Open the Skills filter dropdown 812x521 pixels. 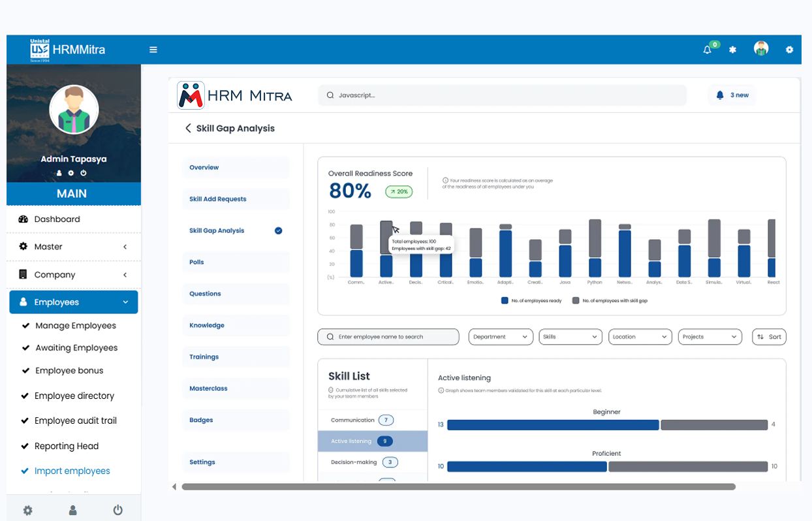click(x=570, y=337)
